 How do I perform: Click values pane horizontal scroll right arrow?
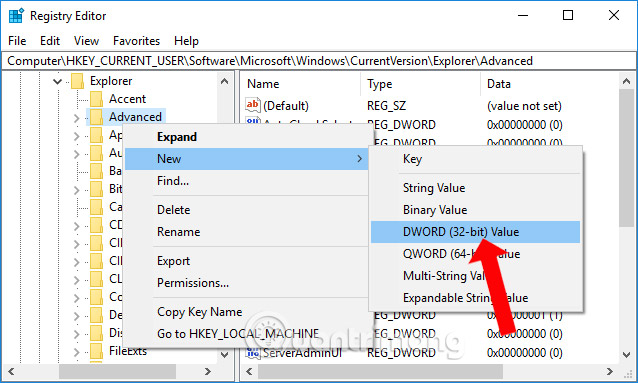[610, 371]
